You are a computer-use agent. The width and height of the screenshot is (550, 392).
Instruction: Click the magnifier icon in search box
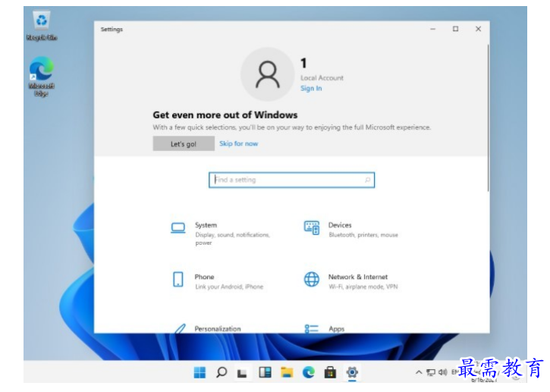pos(367,180)
